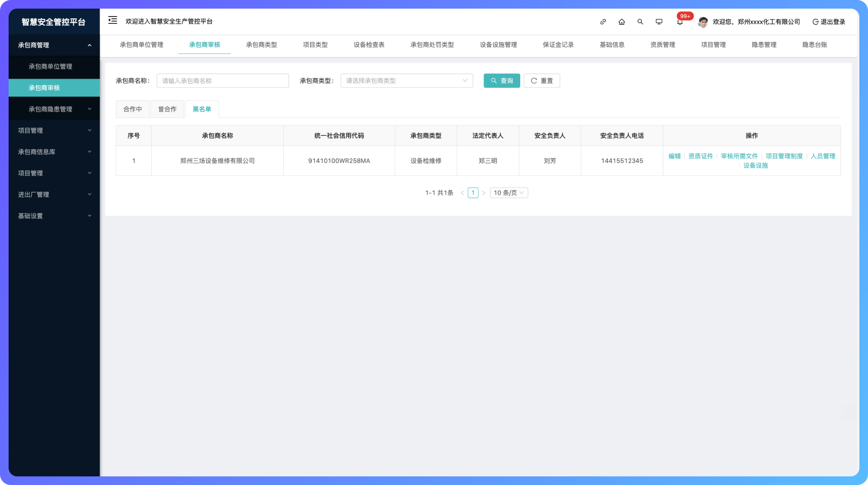
Task: Click the 郑三明 legal representative cell
Action: 488,161
